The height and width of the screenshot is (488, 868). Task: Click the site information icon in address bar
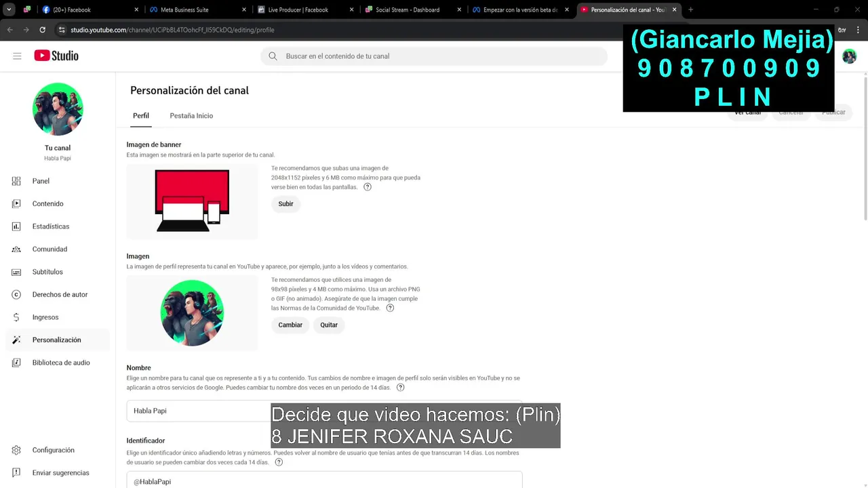[x=62, y=30]
